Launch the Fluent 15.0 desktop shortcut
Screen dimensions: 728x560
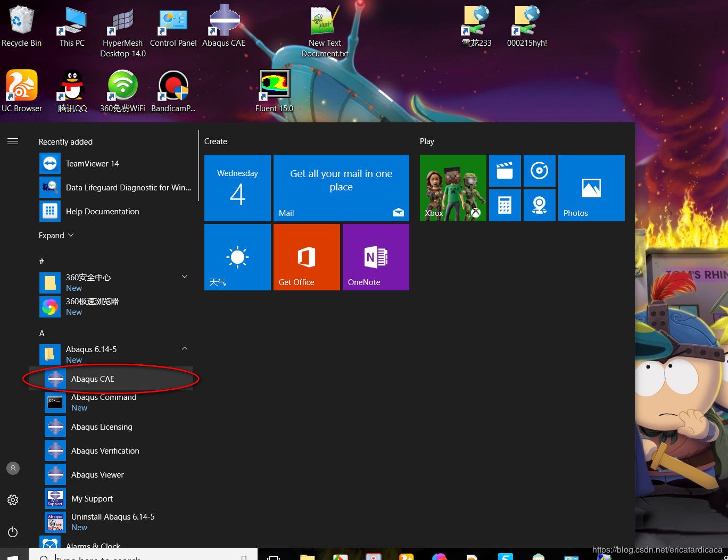274,91
